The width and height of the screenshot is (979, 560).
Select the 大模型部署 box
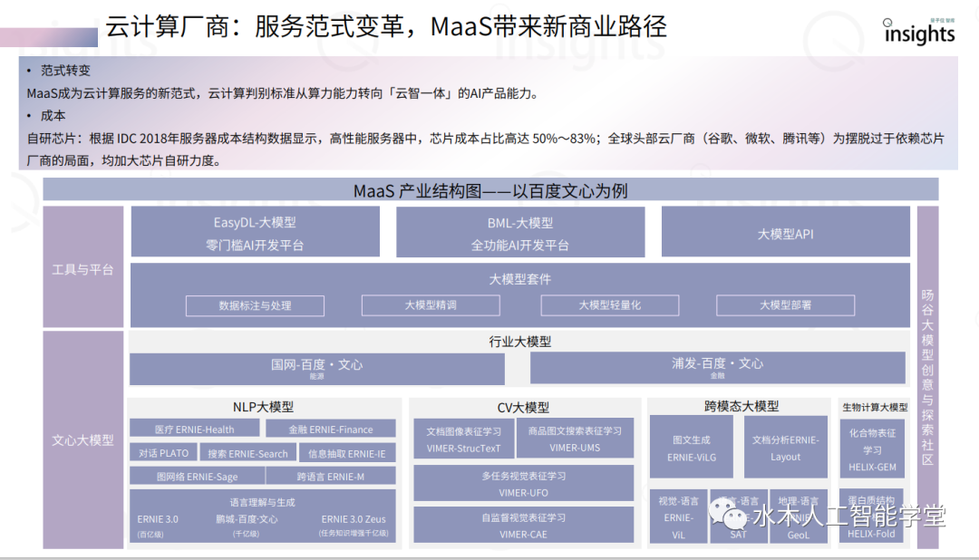(785, 305)
